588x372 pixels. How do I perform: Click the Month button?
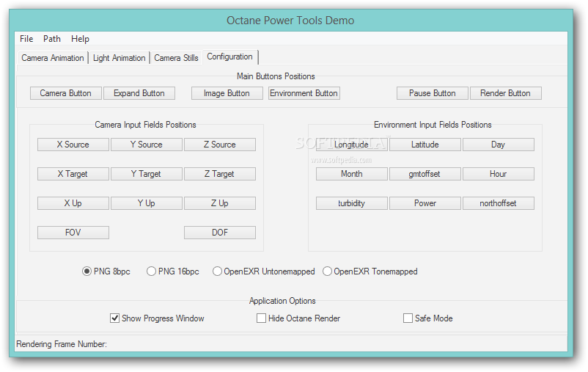351,174
